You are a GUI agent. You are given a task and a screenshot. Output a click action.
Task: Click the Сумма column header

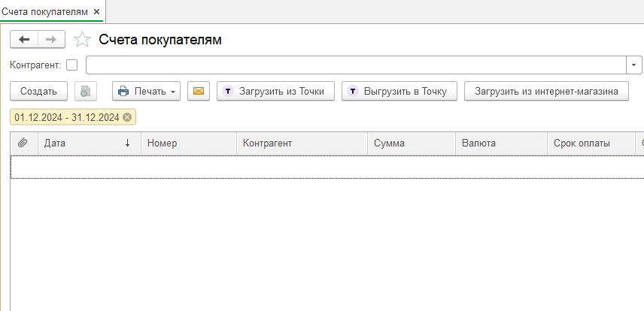click(x=410, y=143)
